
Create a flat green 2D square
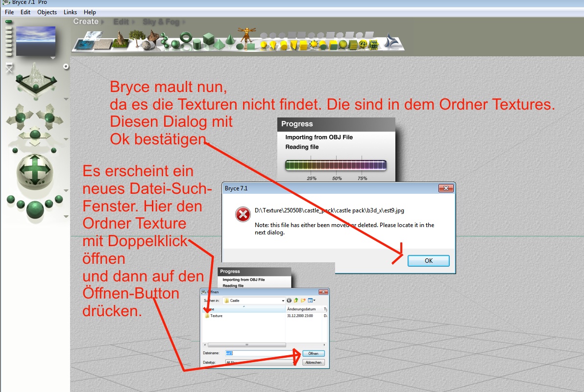(251, 46)
